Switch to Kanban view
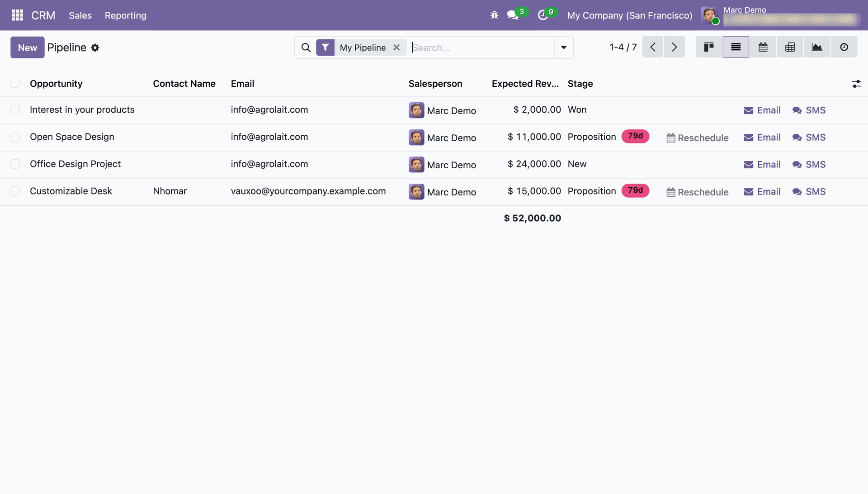Viewport: 868px width, 494px height. coord(708,47)
